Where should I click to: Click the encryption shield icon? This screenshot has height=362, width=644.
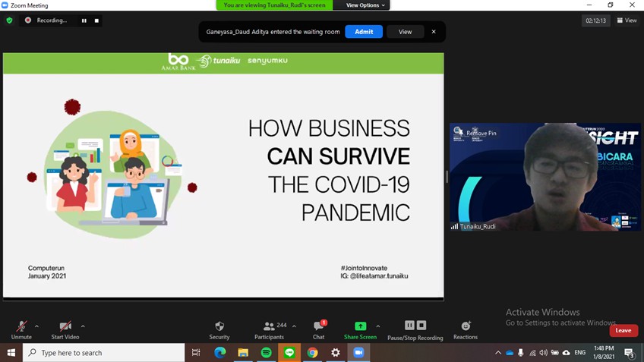pyautogui.click(x=9, y=20)
